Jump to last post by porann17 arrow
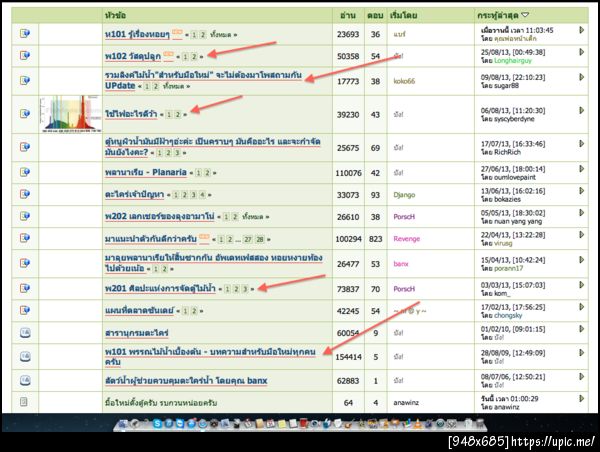This screenshot has width=600, height=452. tap(582, 259)
